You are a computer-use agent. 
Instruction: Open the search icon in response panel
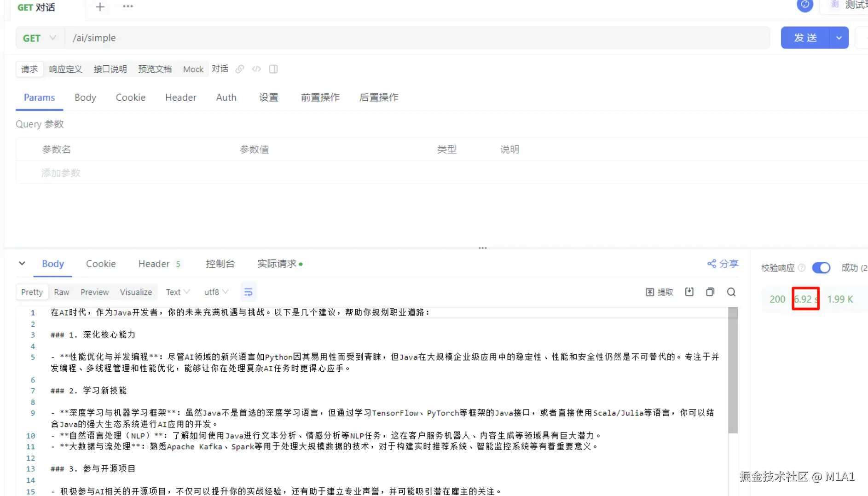(731, 292)
